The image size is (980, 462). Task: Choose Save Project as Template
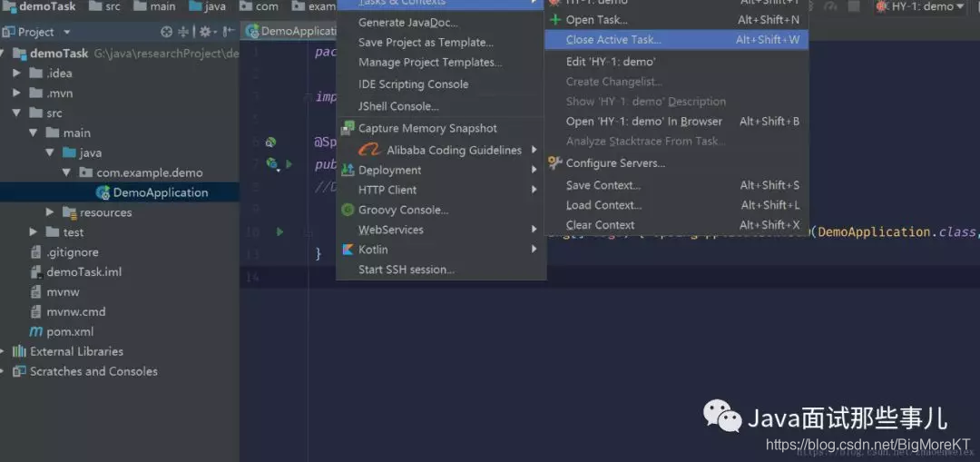(441, 43)
